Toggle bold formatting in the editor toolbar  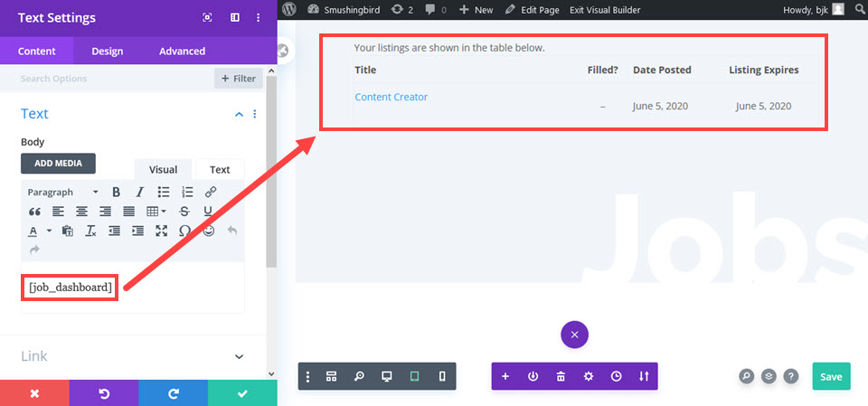[x=117, y=193]
